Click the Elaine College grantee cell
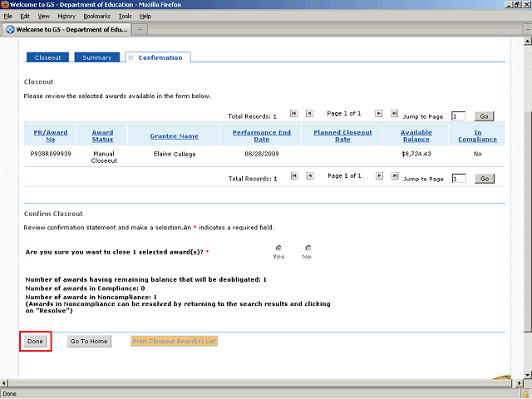Screen dimensions: 532x399 [175, 154]
